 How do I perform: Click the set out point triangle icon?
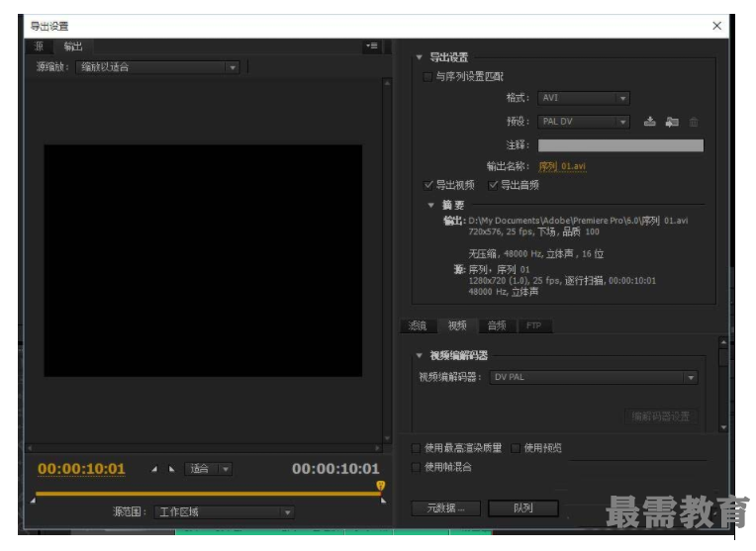171,470
